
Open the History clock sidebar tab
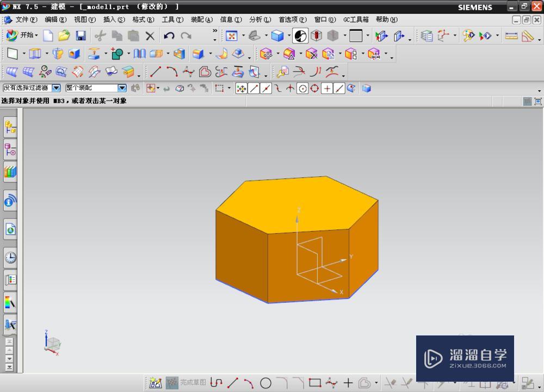[10, 258]
